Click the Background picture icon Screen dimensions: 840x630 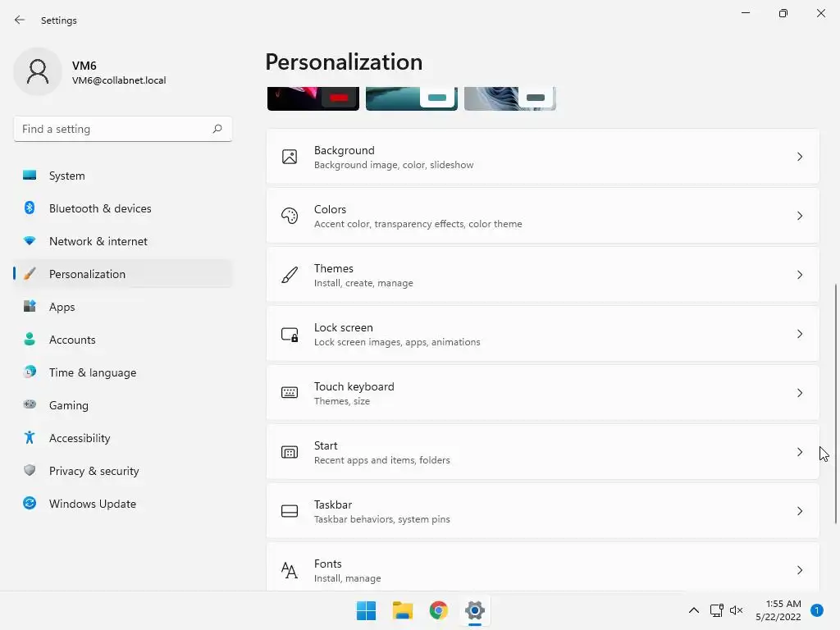(290, 157)
